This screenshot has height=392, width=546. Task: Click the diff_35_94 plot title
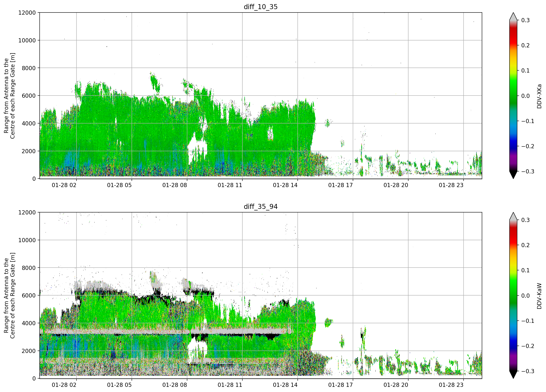pos(261,207)
